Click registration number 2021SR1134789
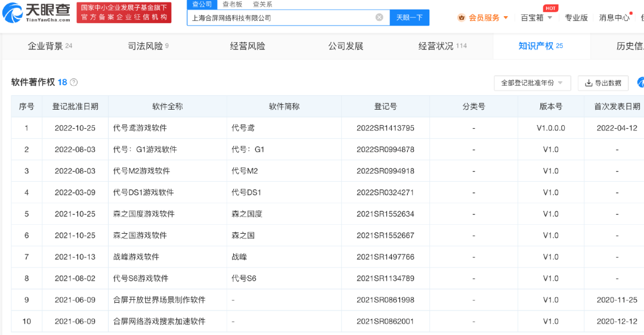Viewport: 644px width, 335px height. click(x=385, y=278)
